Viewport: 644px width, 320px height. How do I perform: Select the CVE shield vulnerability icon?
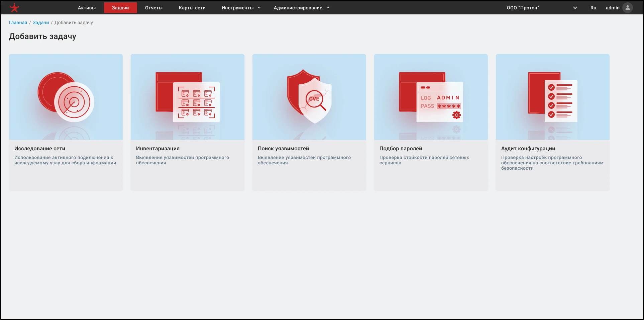309,96
